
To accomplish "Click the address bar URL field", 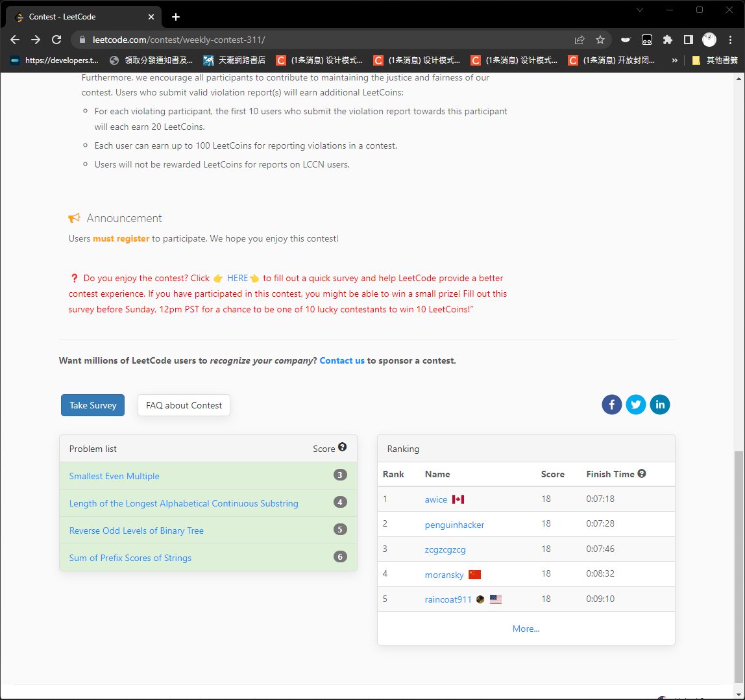I will [x=324, y=40].
